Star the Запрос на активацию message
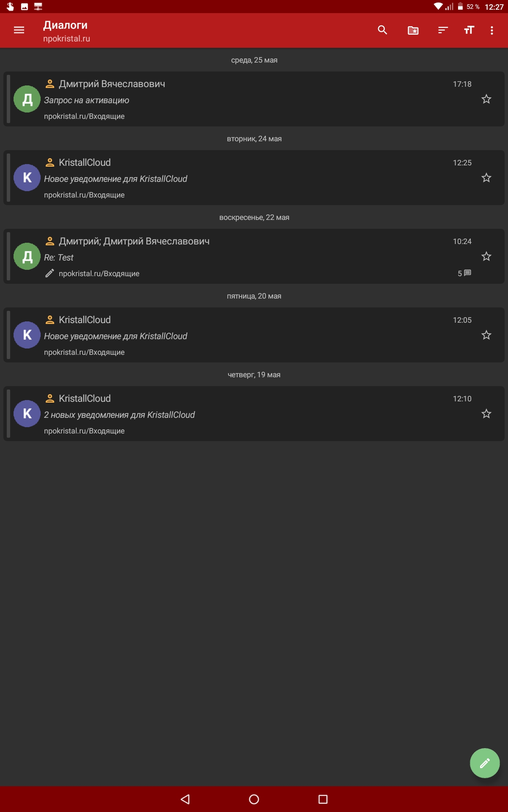This screenshot has height=812, width=508. (x=486, y=99)
